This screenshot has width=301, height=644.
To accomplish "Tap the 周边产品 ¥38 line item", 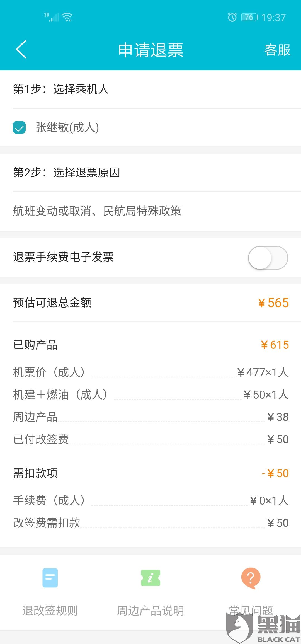I will (151, 417).
